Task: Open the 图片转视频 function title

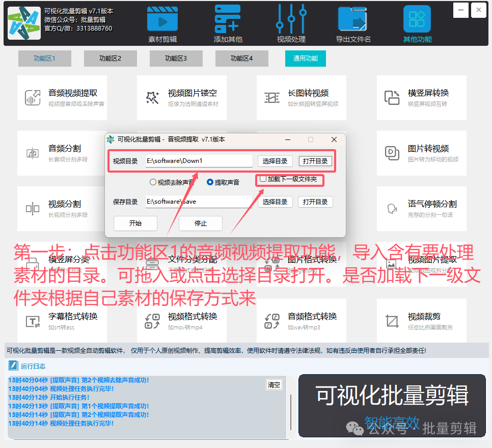Action: pyautogui.click(x=428, y=148)
